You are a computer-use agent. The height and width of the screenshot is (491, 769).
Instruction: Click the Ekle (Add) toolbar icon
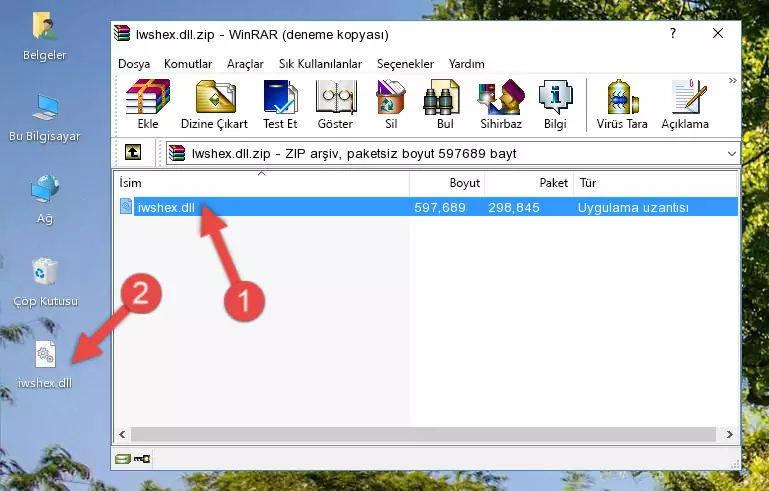pyautogui.click(x=148, y=104)
